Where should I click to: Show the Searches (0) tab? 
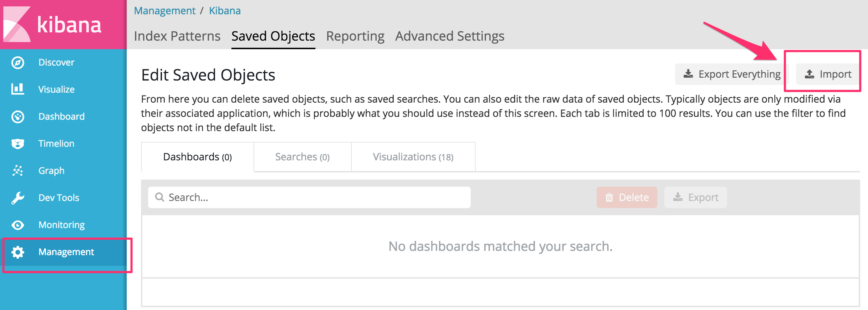click(x=302, y=157)
